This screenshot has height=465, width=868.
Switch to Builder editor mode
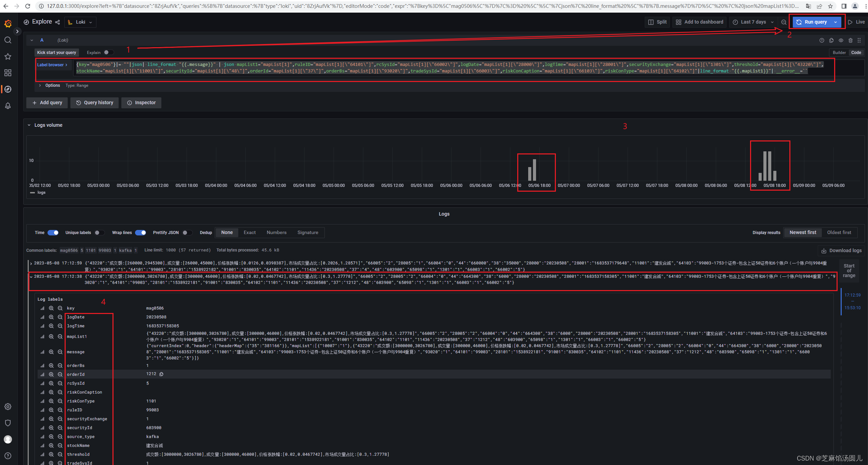[x=839, y=53]
